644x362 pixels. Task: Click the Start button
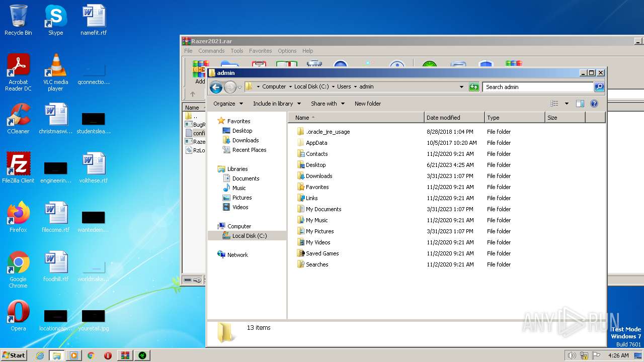tap(14, 355)
